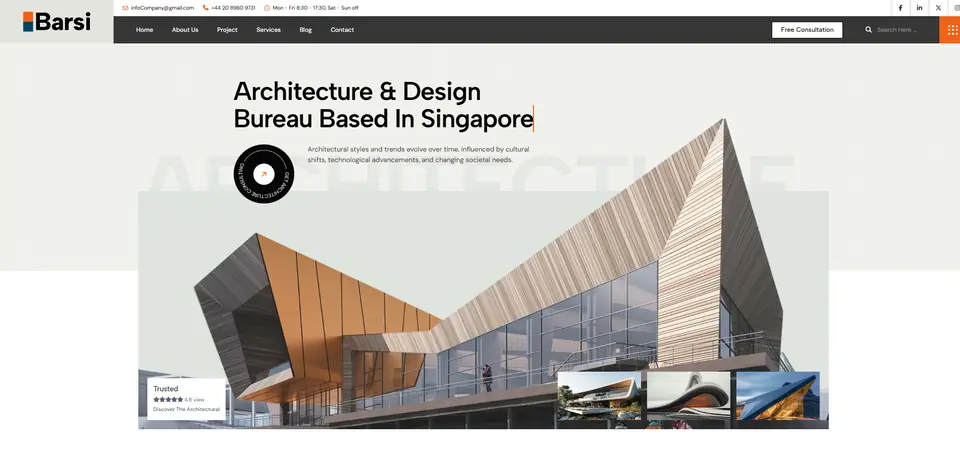The height and width of the screenshot is (460, 960).
Task: Click the '4.6 view' rating text
Action: (195, 399)
